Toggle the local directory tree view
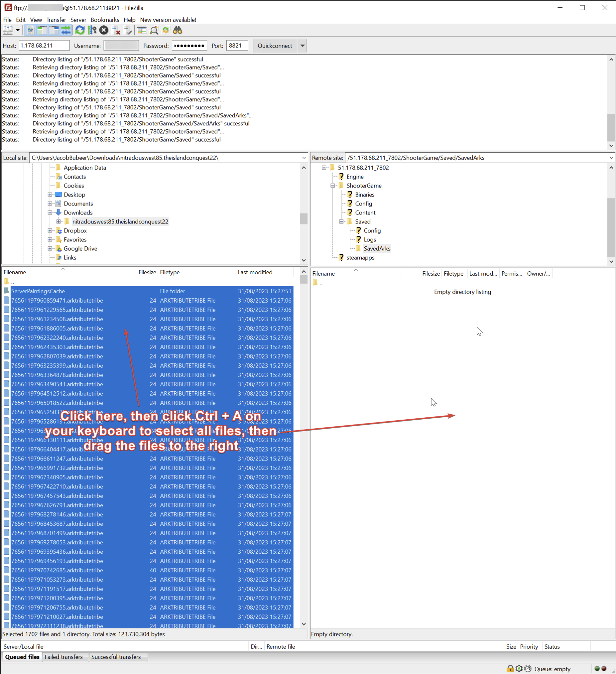 42,30
